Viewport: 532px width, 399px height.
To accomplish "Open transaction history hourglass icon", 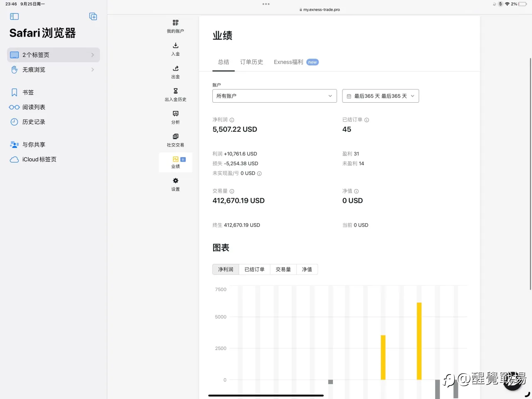I will click(x=175, y=91).
